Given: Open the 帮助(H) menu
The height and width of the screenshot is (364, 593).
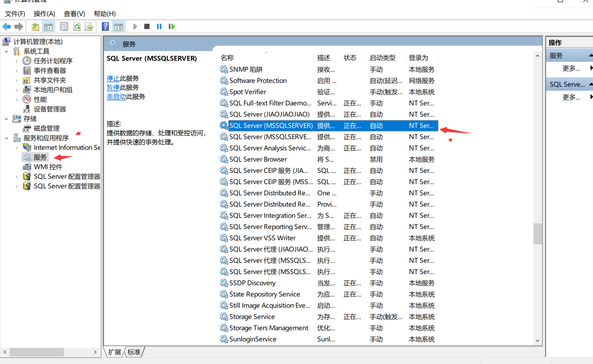Looking at the screenshot, I should click(x=105, y=14).
